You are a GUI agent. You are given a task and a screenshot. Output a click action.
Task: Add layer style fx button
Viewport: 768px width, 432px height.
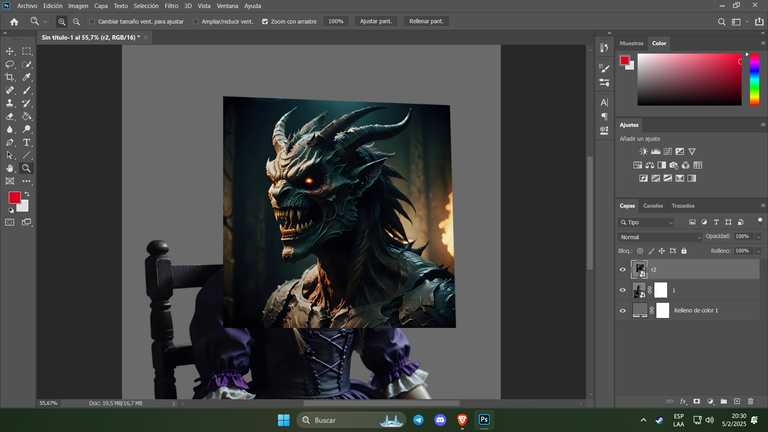(683, 401)
